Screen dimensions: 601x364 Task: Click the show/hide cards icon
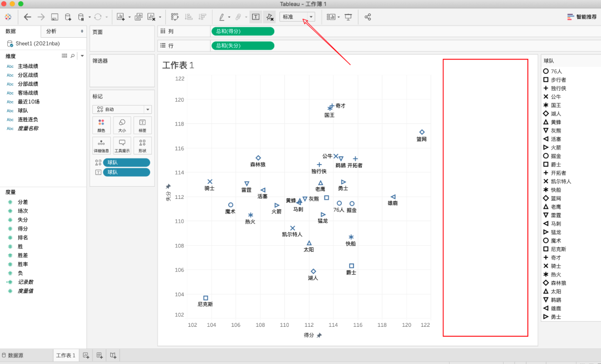(331, 17)
